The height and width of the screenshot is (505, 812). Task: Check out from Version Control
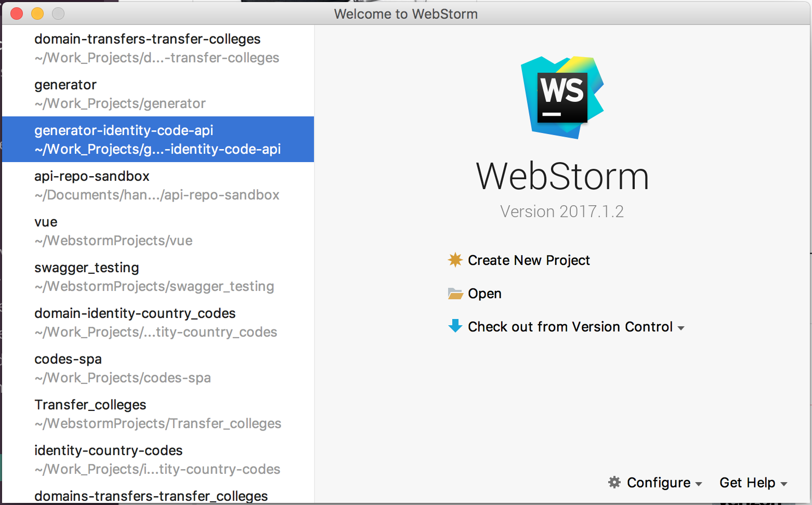coord(570,327)
